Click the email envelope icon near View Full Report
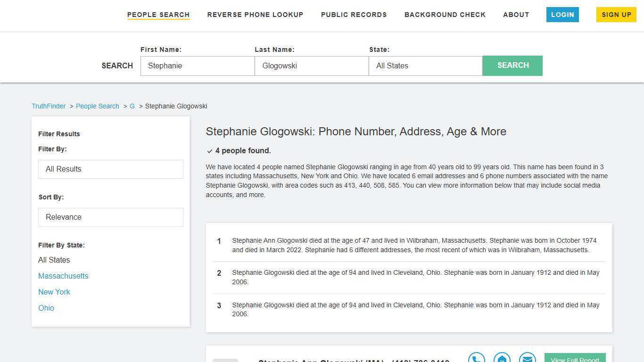Screen dimensions: 644x362 527,358
